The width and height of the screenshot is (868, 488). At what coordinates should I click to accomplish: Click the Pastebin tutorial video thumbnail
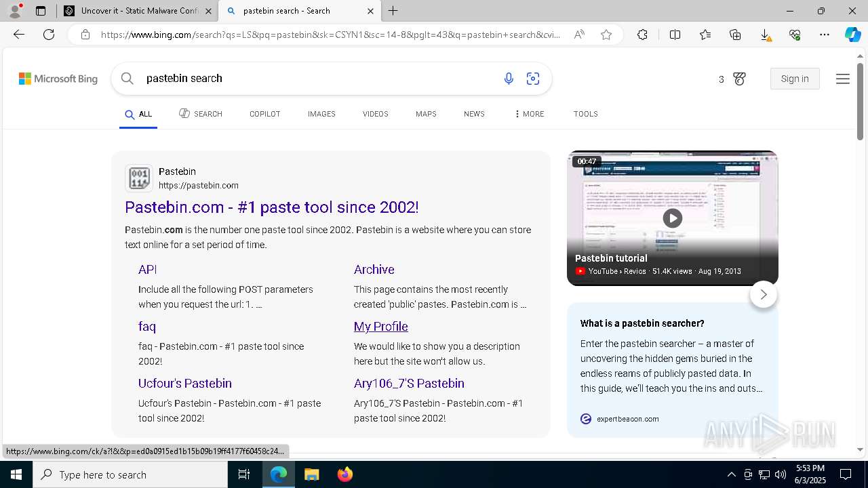coord(672,218)
